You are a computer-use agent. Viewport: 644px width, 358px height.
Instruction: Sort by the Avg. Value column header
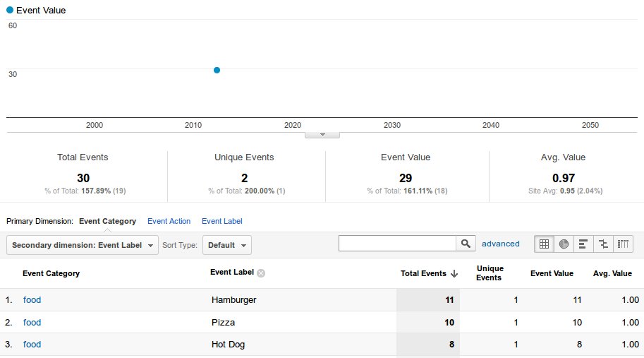(x=612, y=273)
